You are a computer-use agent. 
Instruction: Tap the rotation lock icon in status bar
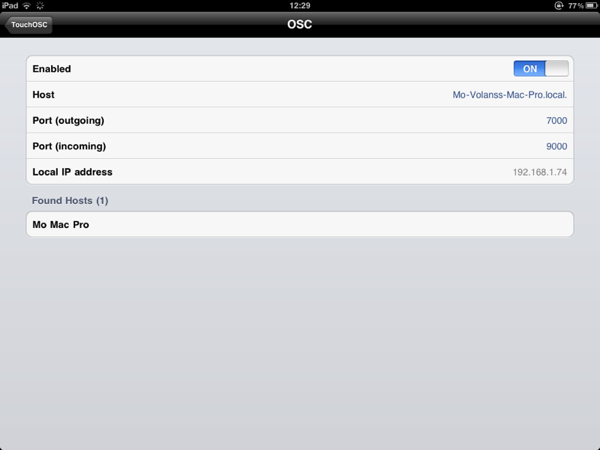pos(559,6)
